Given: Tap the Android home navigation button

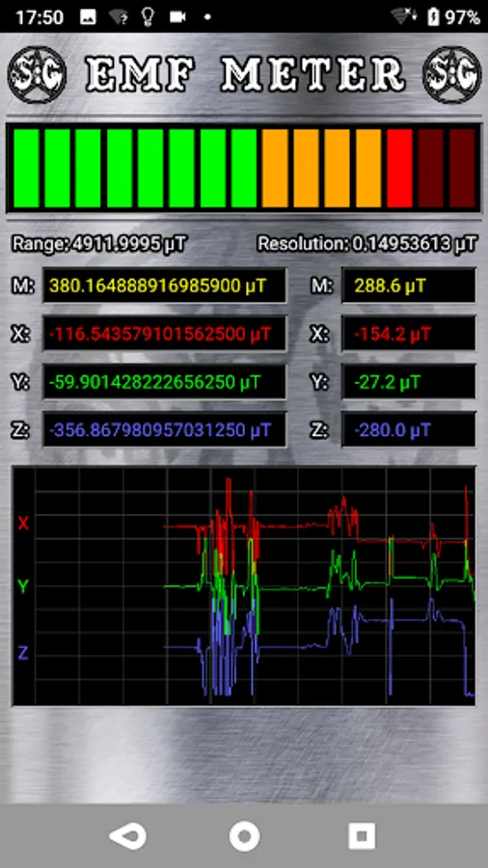Looking at the screenshot, I should (x=244, y=835).
